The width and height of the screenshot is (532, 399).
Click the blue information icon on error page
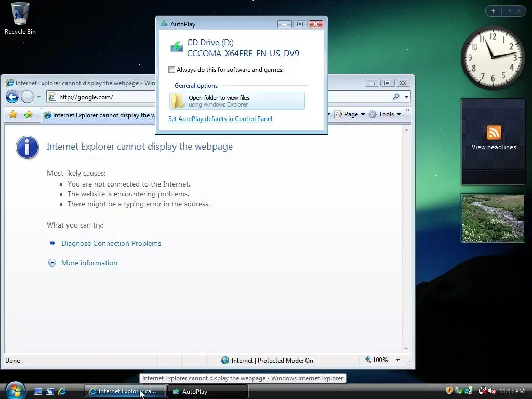tap(27, 147)
